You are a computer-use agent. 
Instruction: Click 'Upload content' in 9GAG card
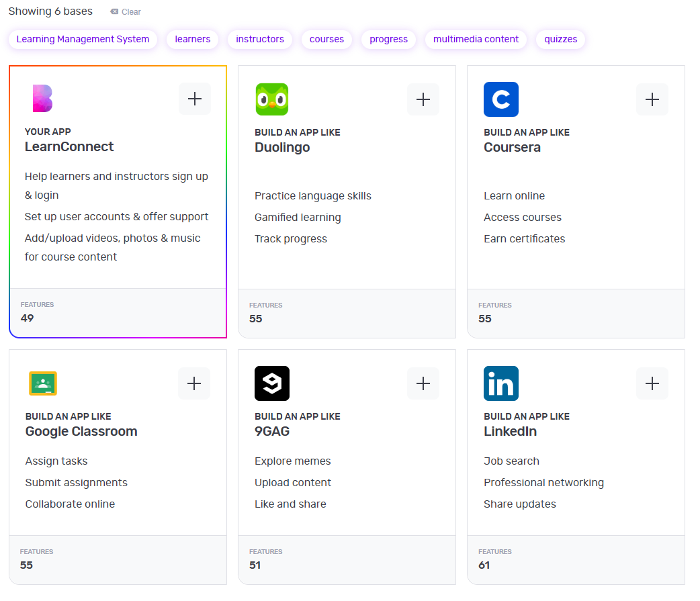293,482
